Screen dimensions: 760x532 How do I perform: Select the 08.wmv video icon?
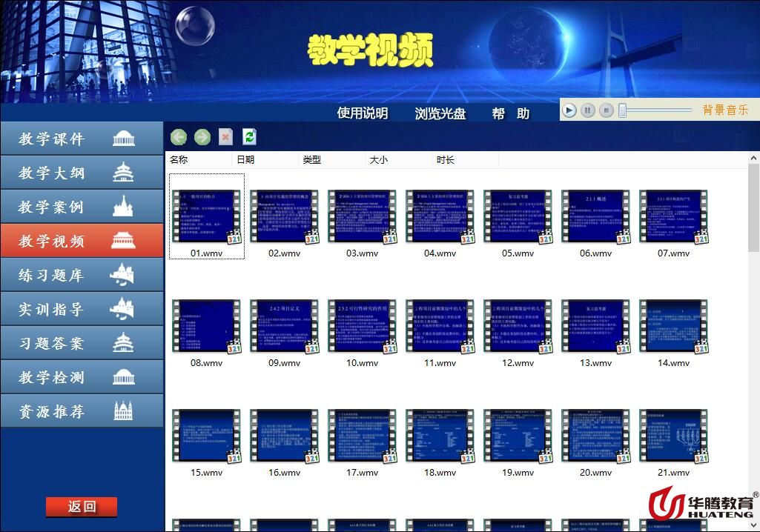(206, 326)
